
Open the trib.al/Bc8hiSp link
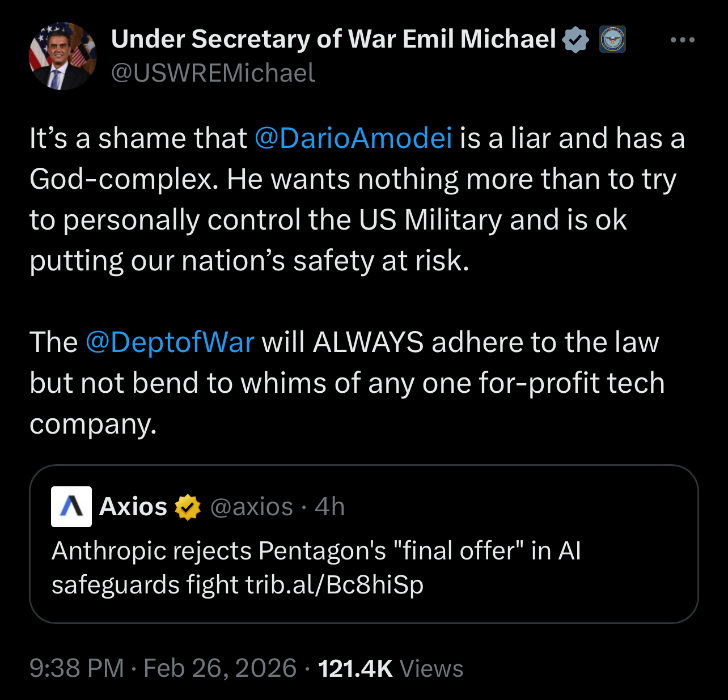(x=335, y=585)
